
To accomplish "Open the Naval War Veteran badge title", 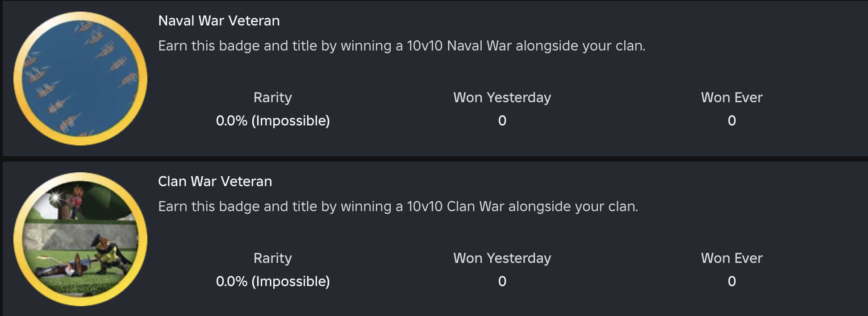I will click(x=219, y=21).
